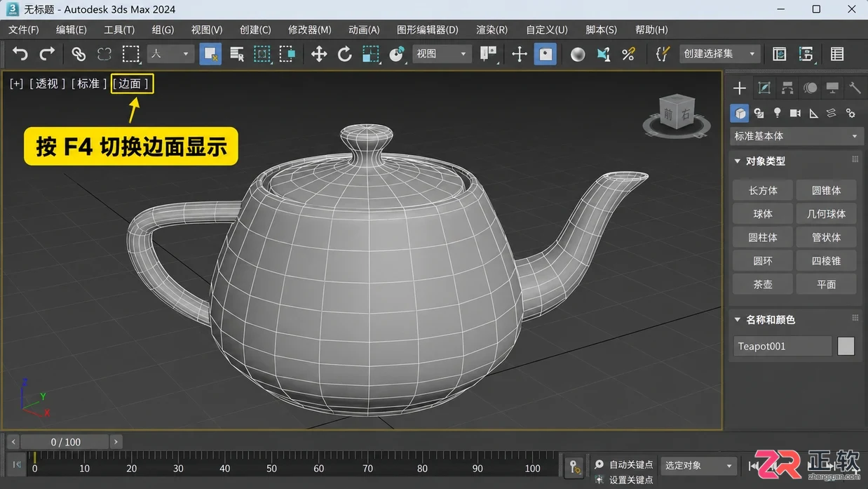Switch to the Utilities wrench tab

[x=855, y=88]
